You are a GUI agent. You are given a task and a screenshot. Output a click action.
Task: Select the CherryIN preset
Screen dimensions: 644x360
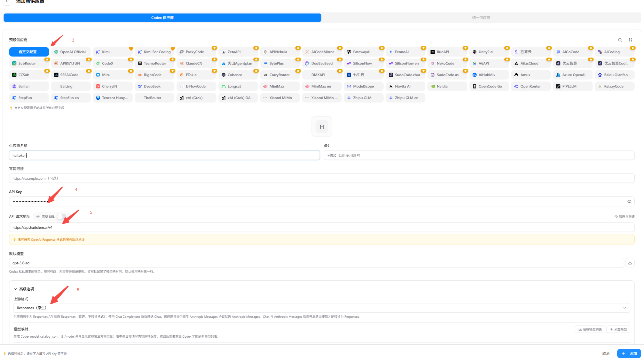[x=113, y=86]
